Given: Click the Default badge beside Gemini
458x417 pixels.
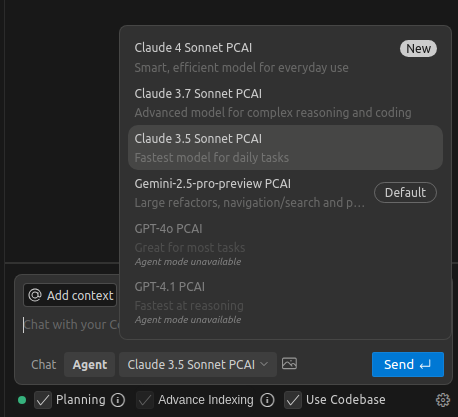Looking at the screenshot, I should click(x=405, y=192).
